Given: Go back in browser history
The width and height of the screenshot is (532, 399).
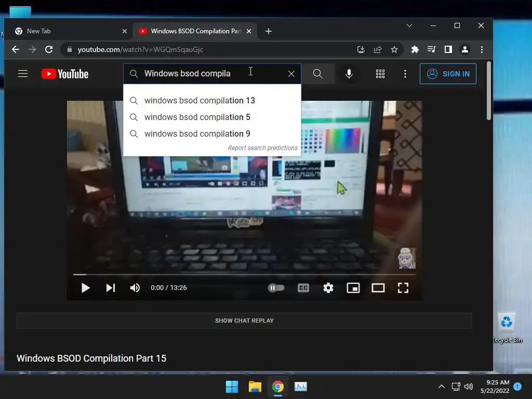Looking at the screenshot, I should tap(16, 49).
